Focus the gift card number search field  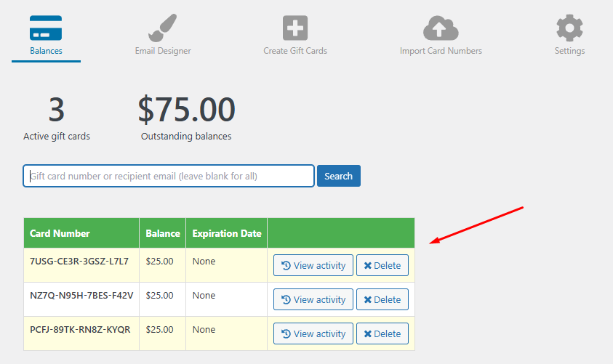click(169, 176)
